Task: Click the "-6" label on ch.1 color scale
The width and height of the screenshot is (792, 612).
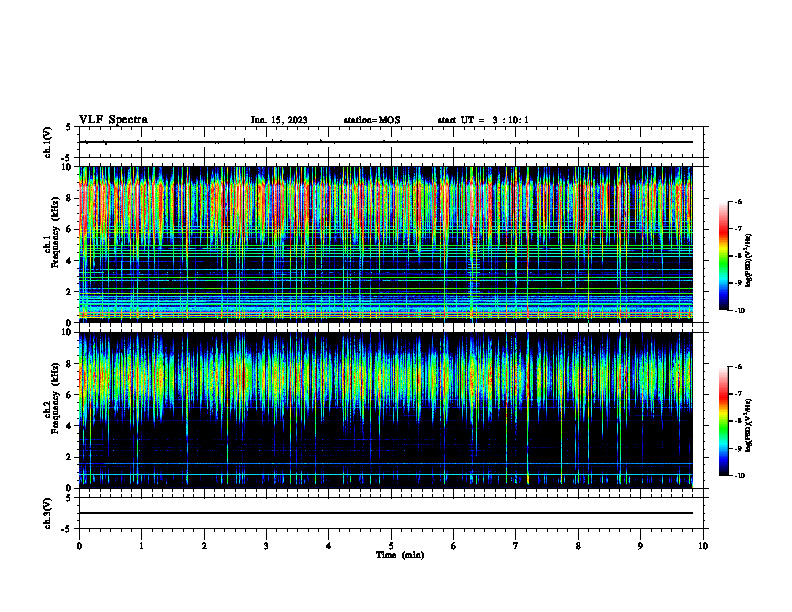Action: coord(738,201)
